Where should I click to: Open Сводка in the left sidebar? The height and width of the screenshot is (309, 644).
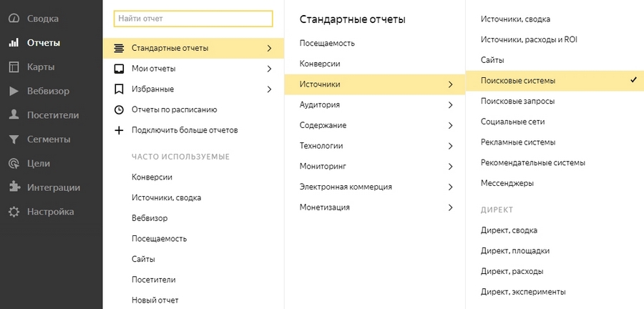coord(43,19)
